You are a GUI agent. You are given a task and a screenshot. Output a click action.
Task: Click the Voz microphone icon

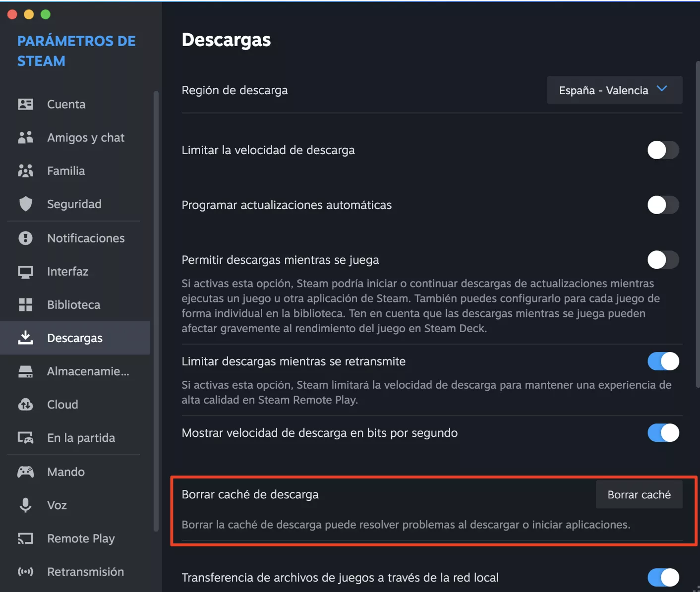coord(25,505)
